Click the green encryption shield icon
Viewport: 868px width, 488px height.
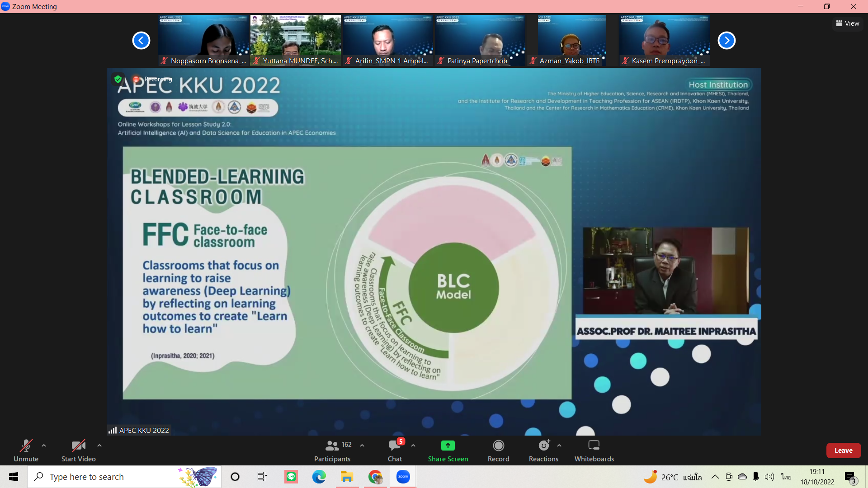click(x=118, y=79)
